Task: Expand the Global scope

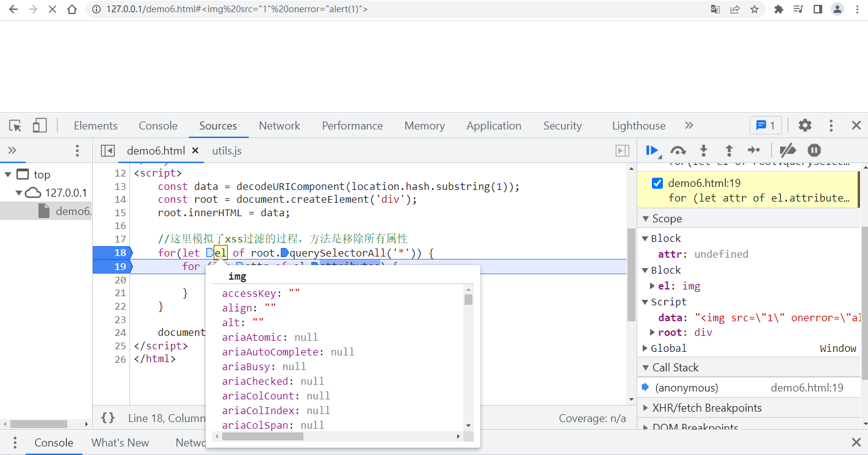Action: click(646, 348)
